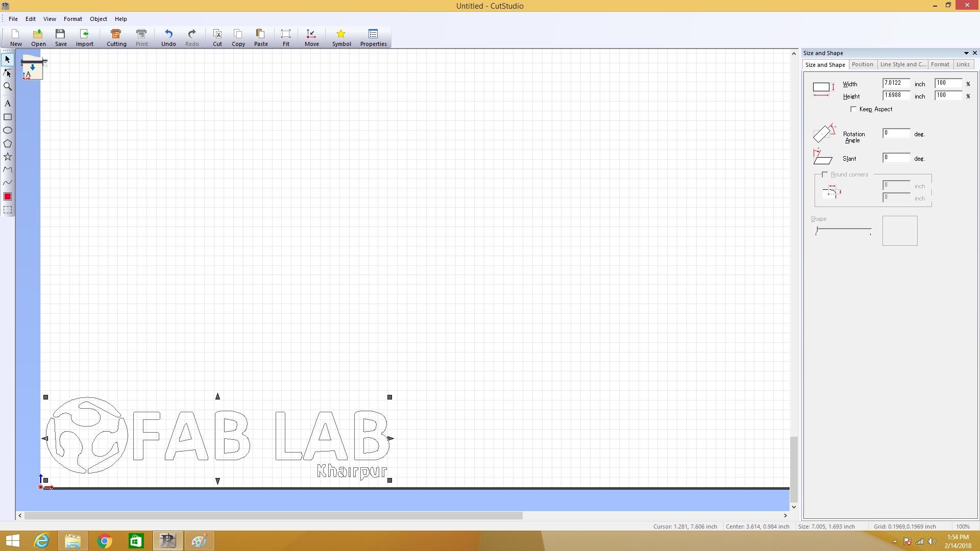Image resolution: width=980 pixels, height=551 pixels.
Task: Close the Size and Shape panel
Action: click(975, 53)
